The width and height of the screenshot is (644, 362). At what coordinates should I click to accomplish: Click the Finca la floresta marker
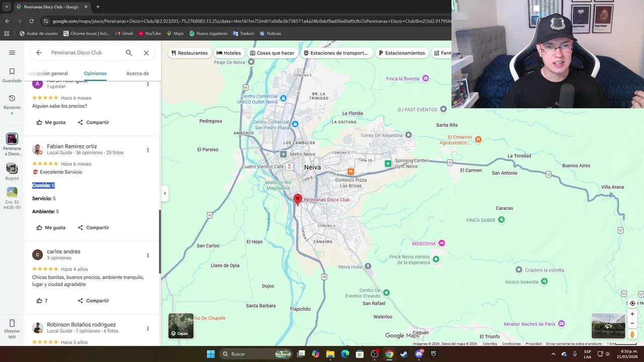(x=426, y=78)
